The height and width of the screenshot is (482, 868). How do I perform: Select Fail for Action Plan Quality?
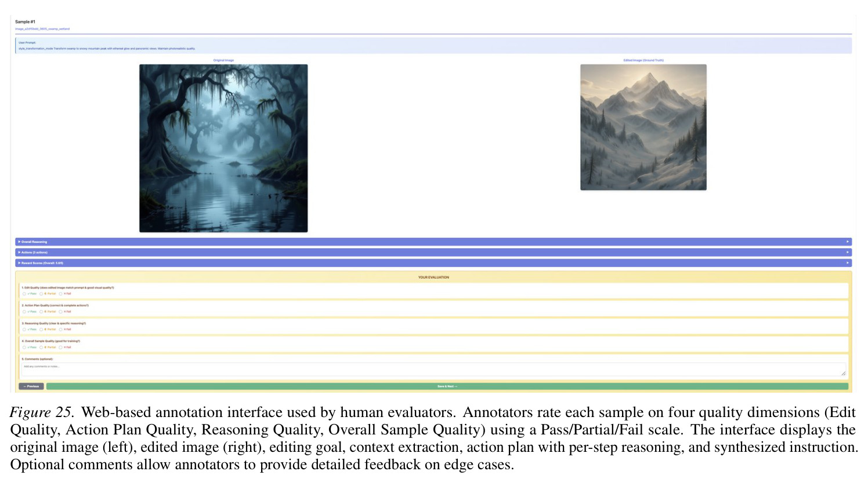tap(60, 311)
